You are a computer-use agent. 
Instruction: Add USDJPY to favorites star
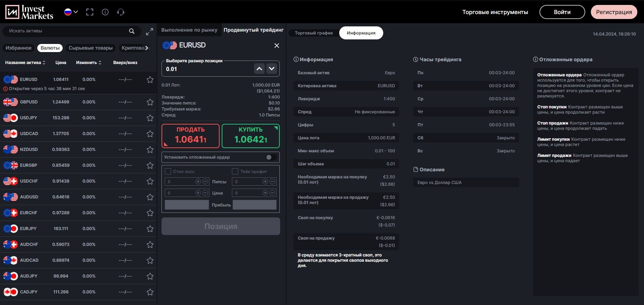(x=150, y=118)
